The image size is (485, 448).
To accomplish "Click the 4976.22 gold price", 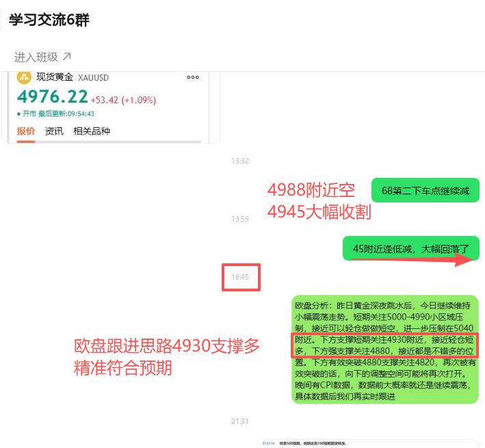I will coord(52,96).
